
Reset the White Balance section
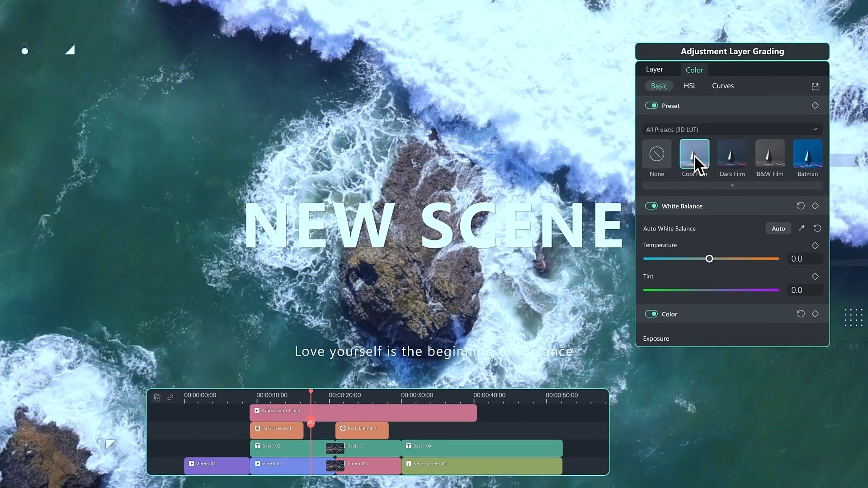click(801, 206)
